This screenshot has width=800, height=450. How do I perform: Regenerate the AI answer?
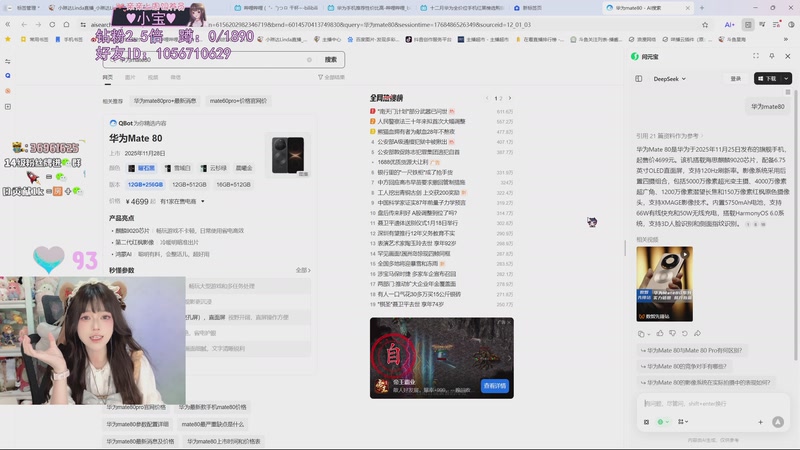coord(685,333)
